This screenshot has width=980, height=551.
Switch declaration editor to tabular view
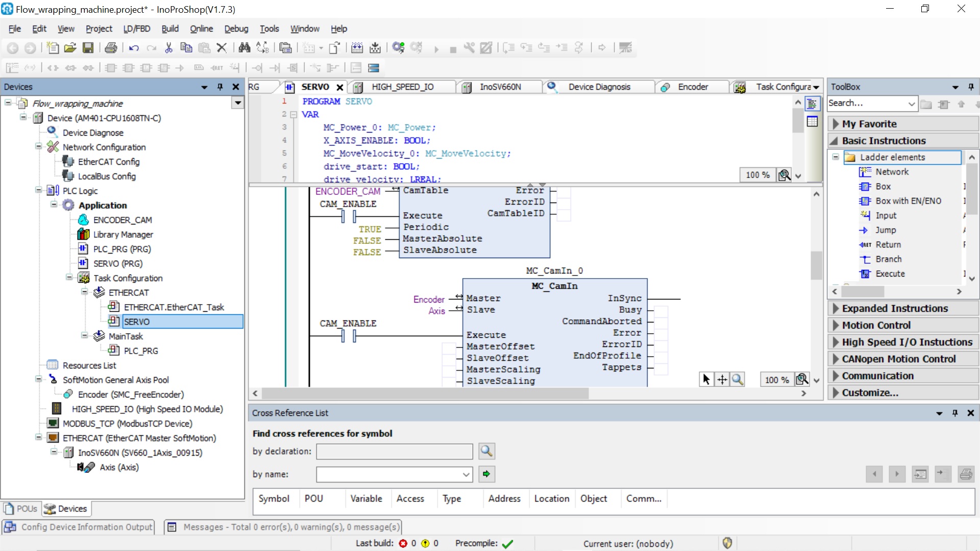[x=812, y=121]
